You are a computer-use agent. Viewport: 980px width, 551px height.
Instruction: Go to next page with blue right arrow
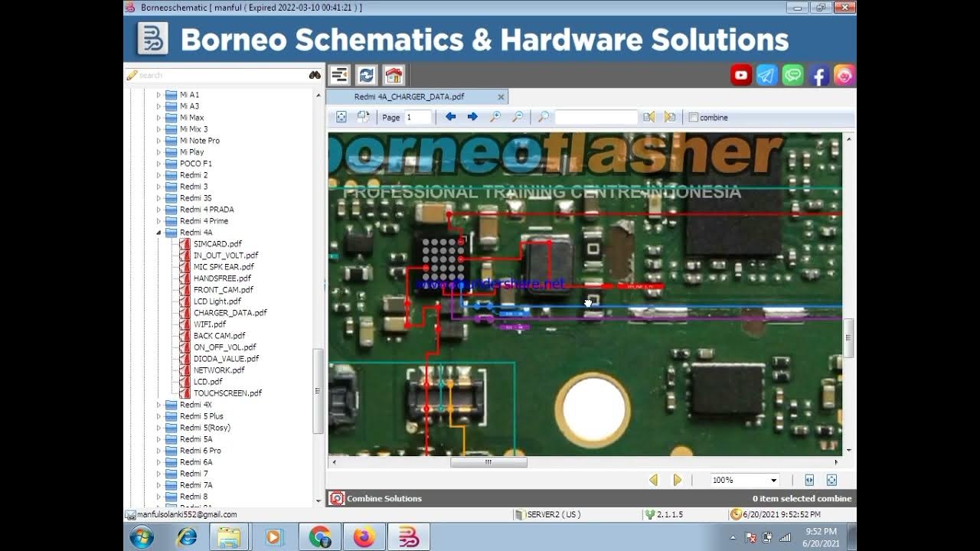472,117
